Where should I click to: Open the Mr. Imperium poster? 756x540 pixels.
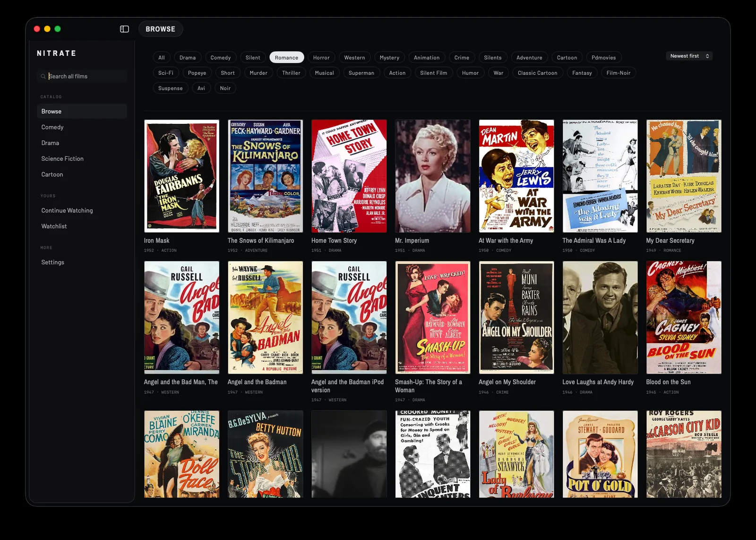pyautogui.click(x=433, y=176)
